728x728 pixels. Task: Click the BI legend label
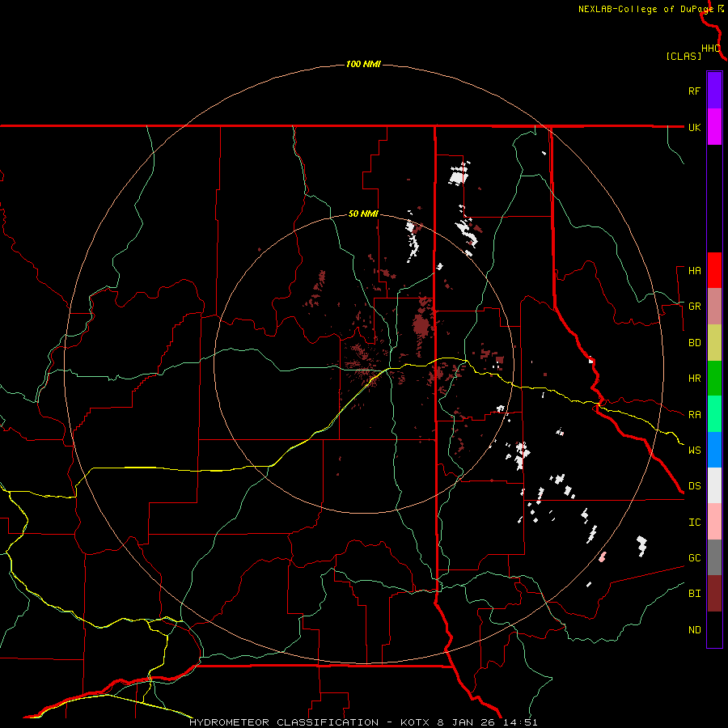click(694, 594)
